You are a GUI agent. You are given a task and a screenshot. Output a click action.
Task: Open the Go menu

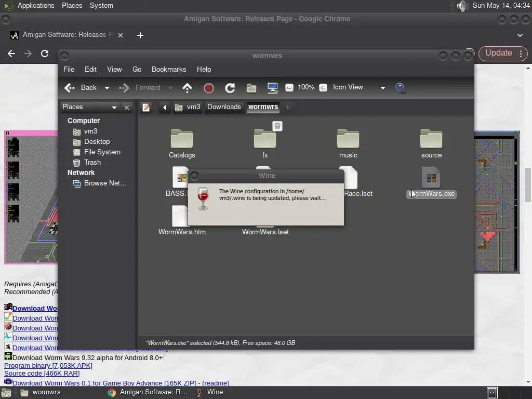137,69
